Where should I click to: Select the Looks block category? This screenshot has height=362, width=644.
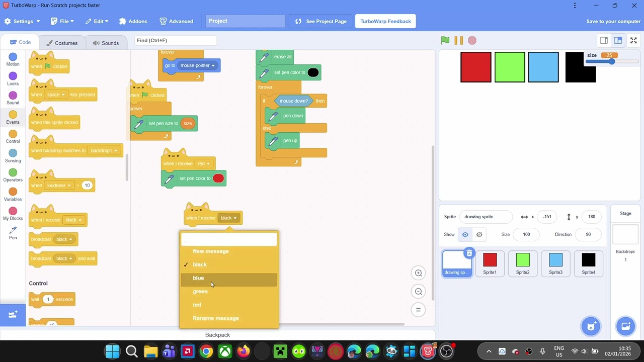[13, 79]
